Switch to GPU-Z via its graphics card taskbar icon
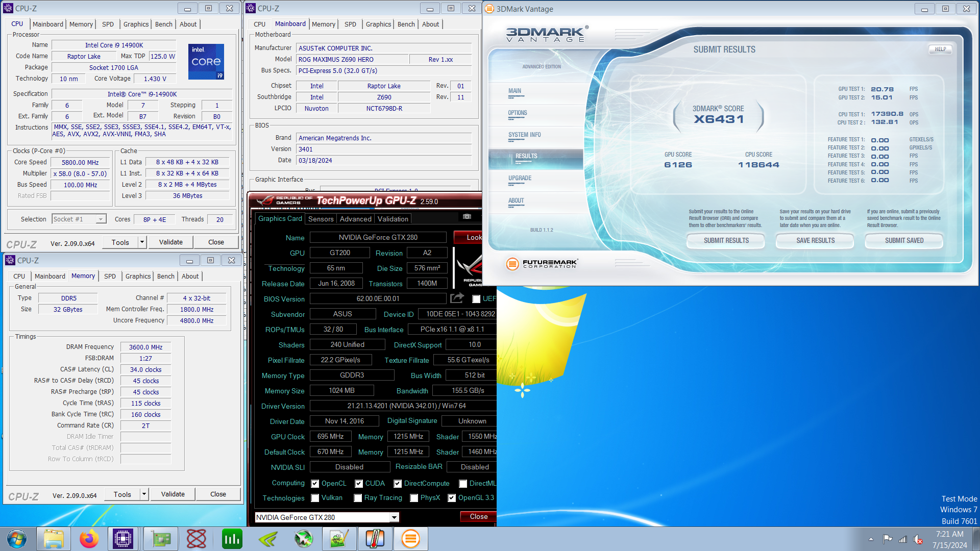Viewport: 980px width, 551px height. pos(161,539)
